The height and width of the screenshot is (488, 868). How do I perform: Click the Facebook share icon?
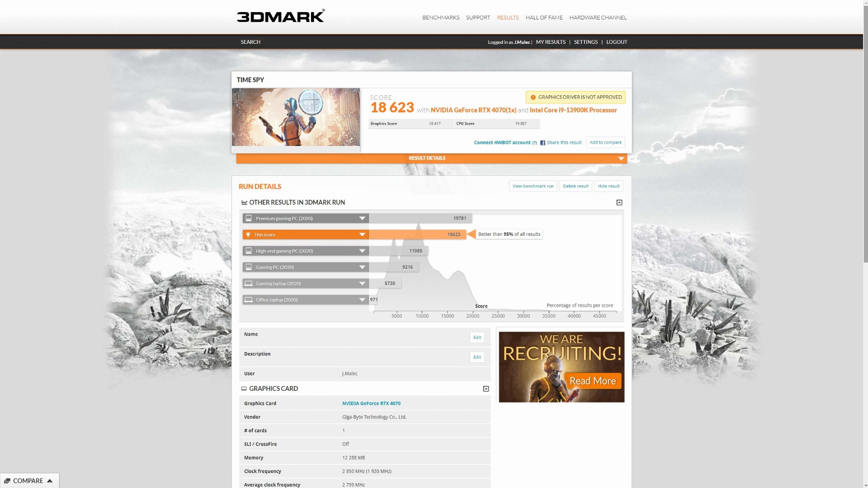pos(542,143)
